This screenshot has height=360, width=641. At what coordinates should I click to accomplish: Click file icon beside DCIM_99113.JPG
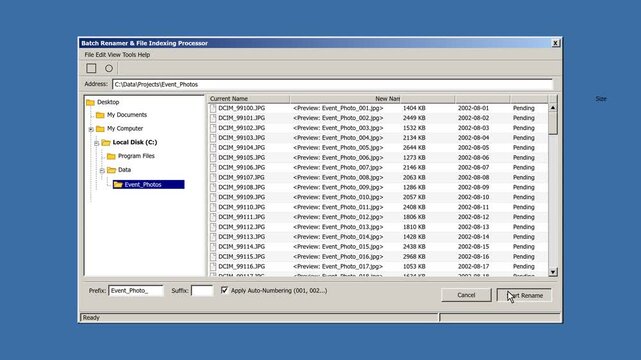[x=213, y=237]
